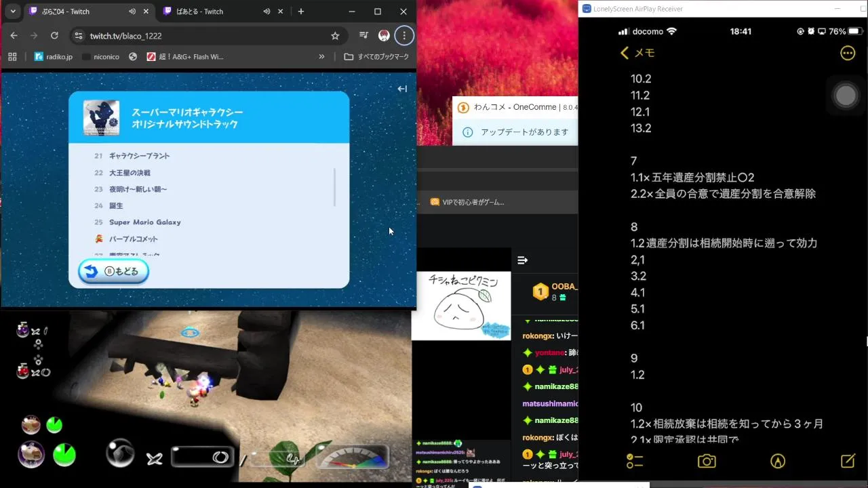Open site information icon in address bar

click(79, 35)
